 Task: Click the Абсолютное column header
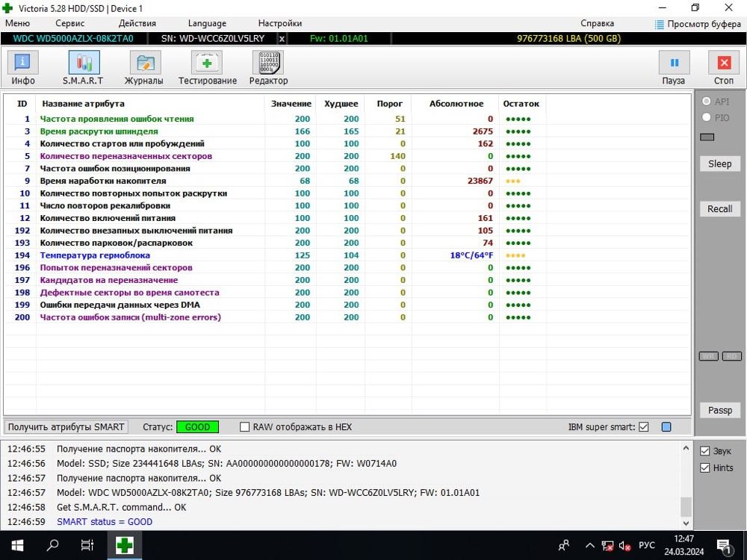click(456, 104)
